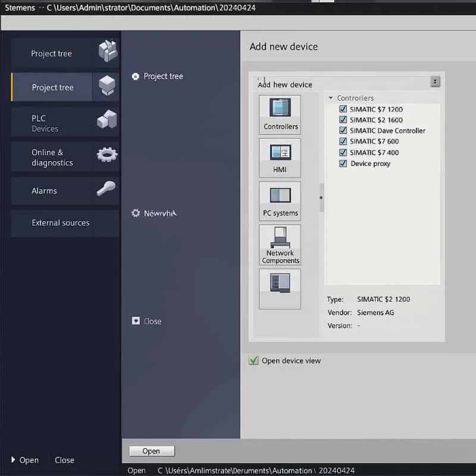
Task: Click the wrench icon next to Alarms
Action: point(107,189)
